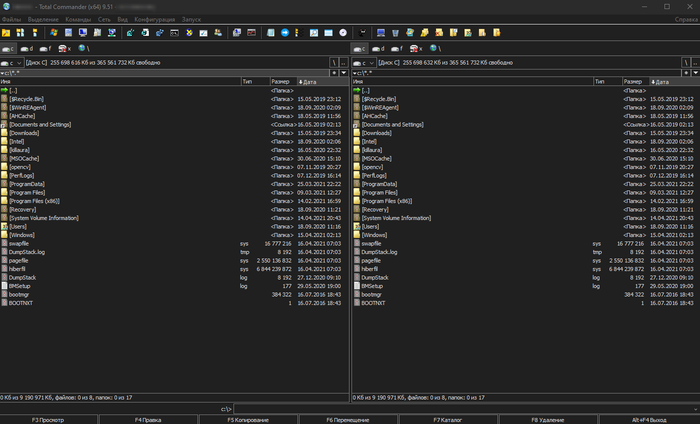
Task: Open left panel directory history arrow
Action: click(344, 73)
